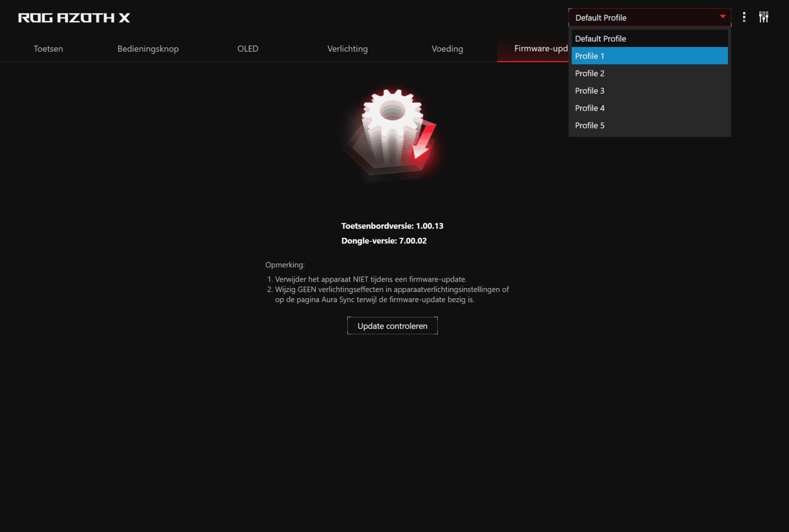Image resolution: width=789 pixels, height=532 pixels.
Task: Open the three-dot more options menu
Action: (x=744, y=17)
